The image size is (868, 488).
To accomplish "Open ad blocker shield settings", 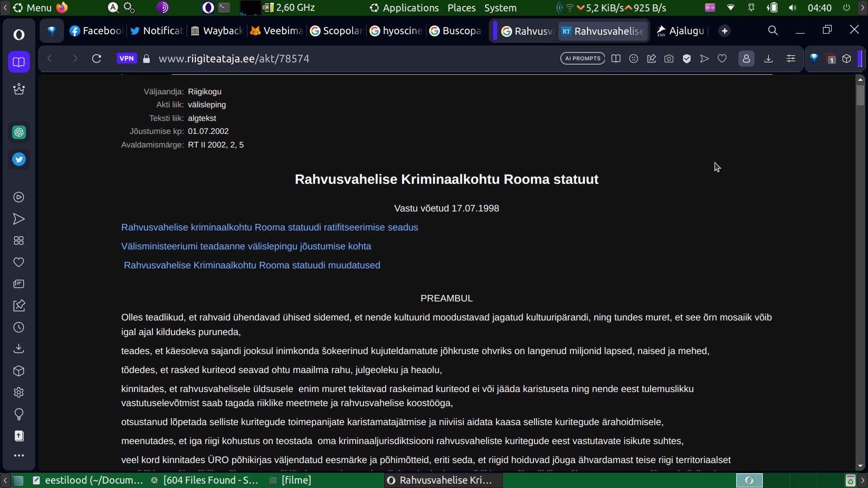I will click(x=687, y=59).
